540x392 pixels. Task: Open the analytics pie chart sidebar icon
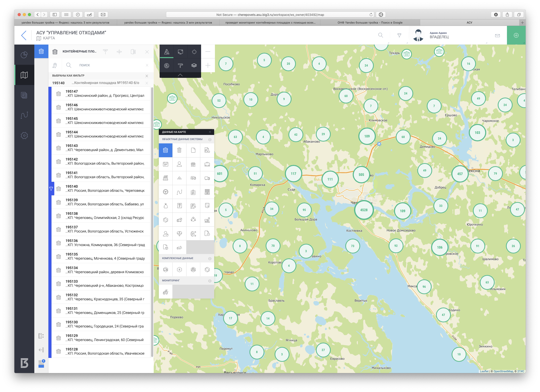24,55
